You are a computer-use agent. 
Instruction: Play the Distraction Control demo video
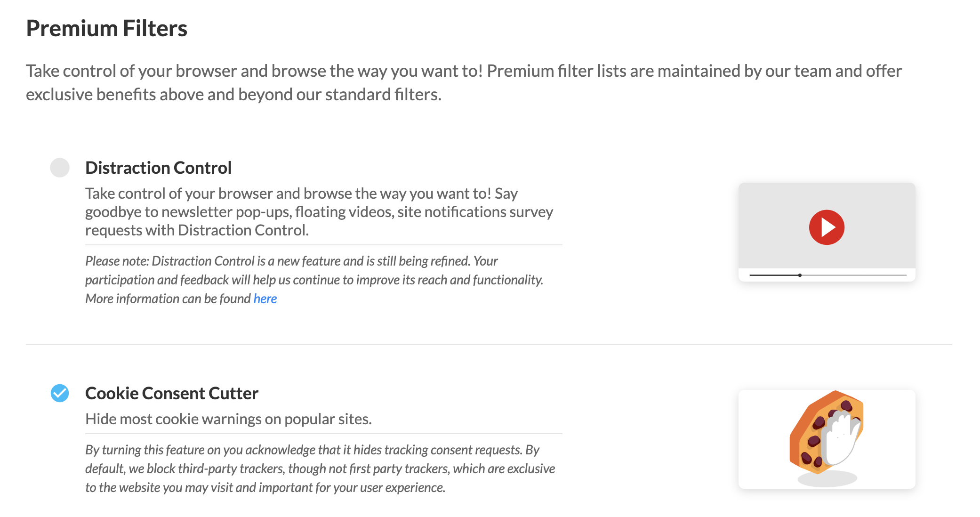[x=827, y=227]
